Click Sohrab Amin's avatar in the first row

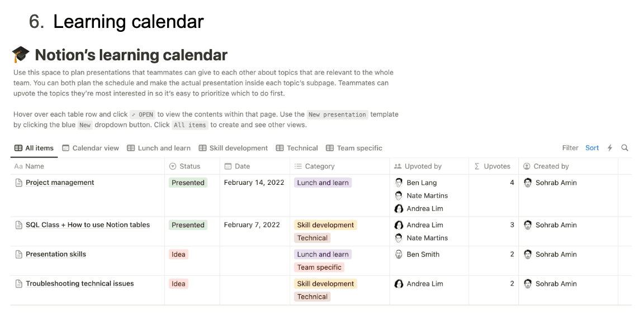[x=528, y=183]
